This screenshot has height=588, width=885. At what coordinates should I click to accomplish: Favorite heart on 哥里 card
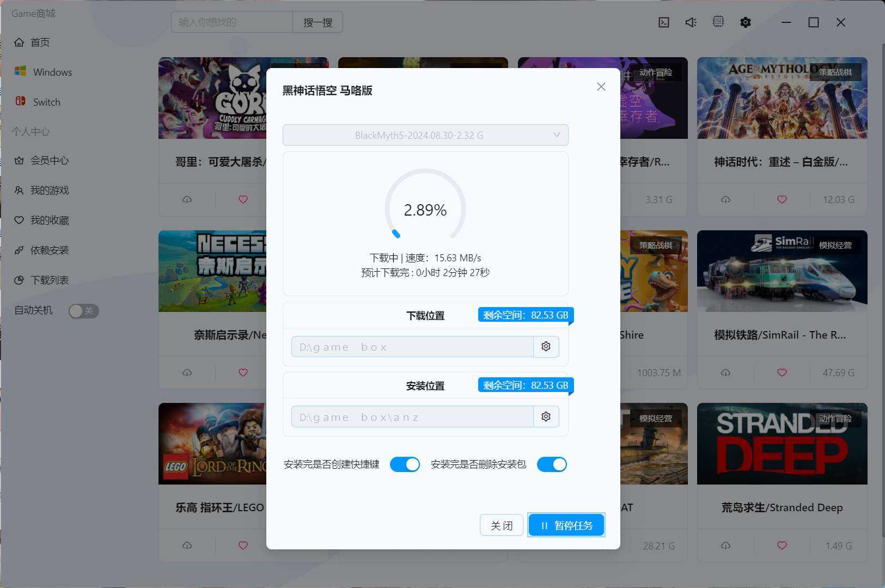243,200
